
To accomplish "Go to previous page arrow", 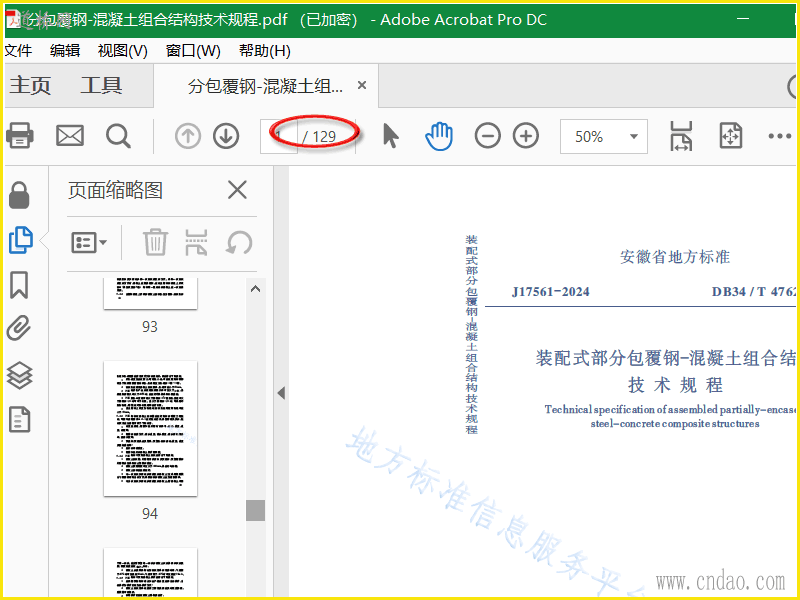I will (x=188, y=136).
